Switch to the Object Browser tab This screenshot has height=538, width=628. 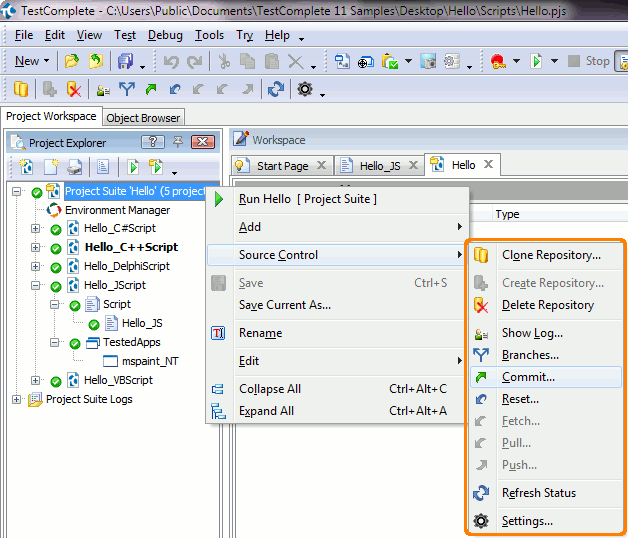143,118
